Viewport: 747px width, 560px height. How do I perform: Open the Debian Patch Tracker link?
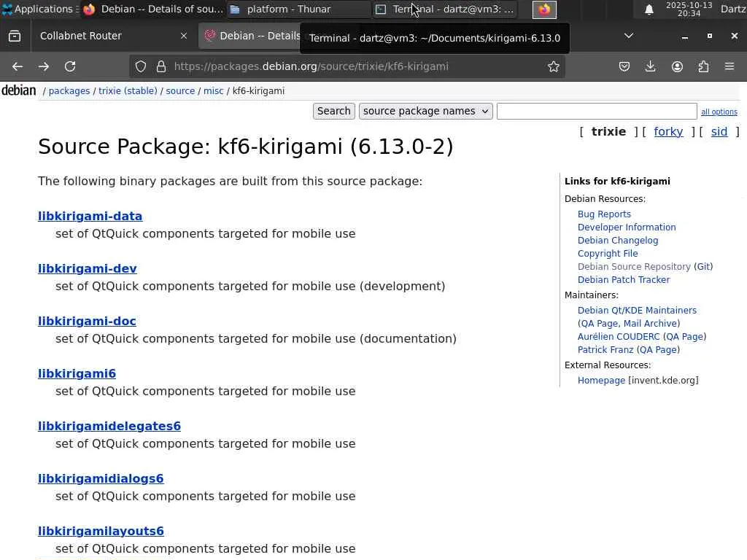[x=624, y=280]
